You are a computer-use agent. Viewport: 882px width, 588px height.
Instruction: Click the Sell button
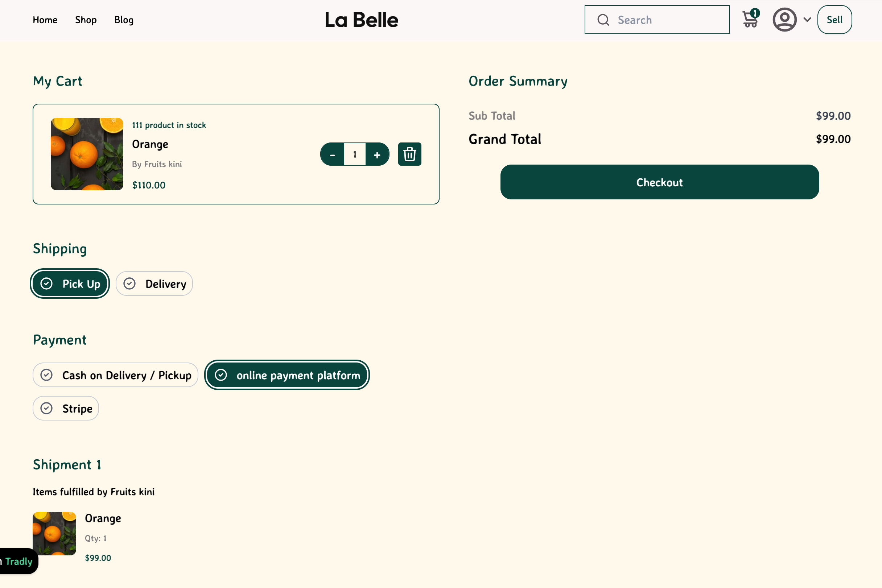click(x=834, y=20)
